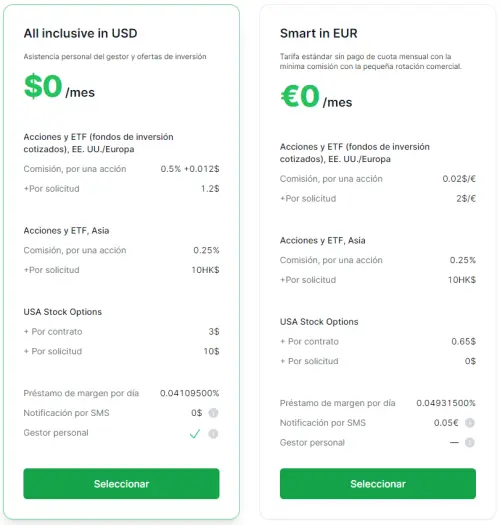
Task: Click USA Stock Options in the USD plan
Action: [x=63, y=312]
